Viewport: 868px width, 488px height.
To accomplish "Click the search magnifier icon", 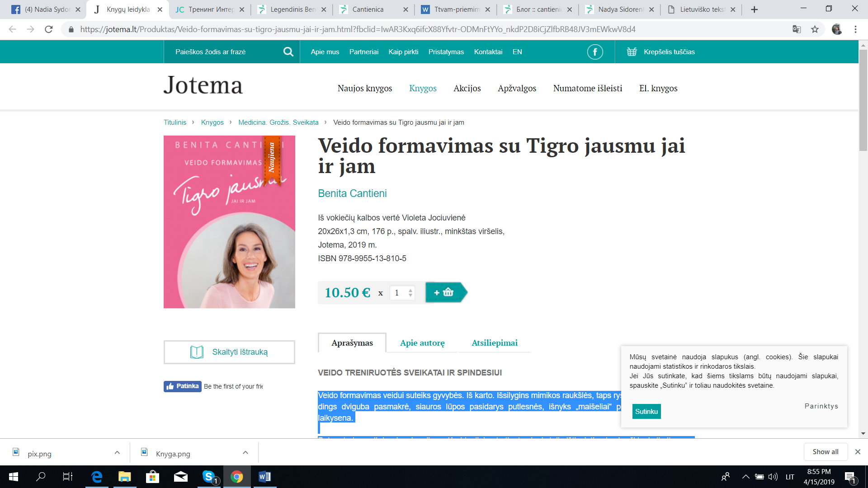I will pos(288,52).
